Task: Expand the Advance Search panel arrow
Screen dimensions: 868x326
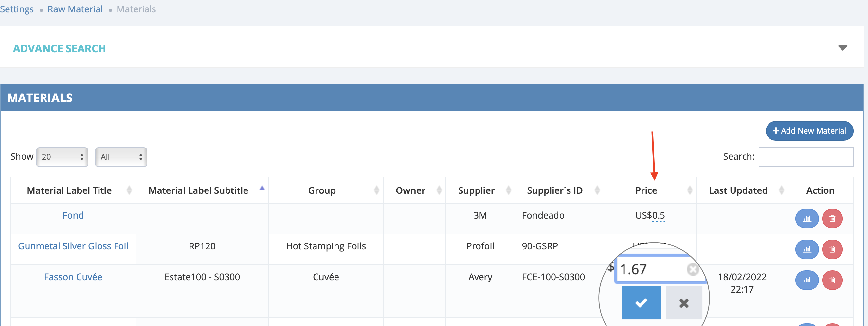Action: 842,48
